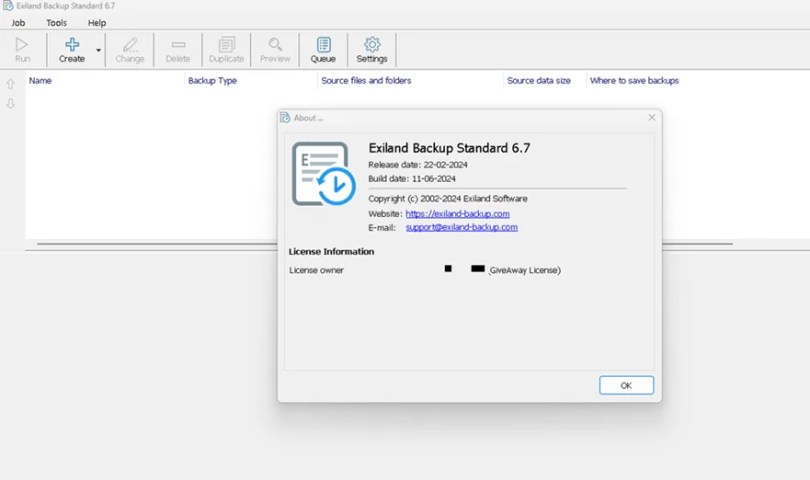
Task: Click the "Build date" line text
Action: point(412,179)
